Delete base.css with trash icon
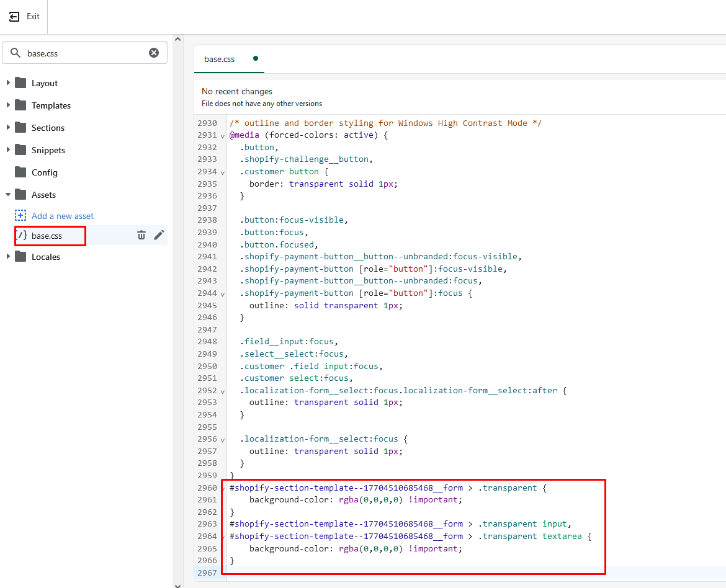Image resolution: width=726 pixels, height=588 pixels. coord(141,235)
